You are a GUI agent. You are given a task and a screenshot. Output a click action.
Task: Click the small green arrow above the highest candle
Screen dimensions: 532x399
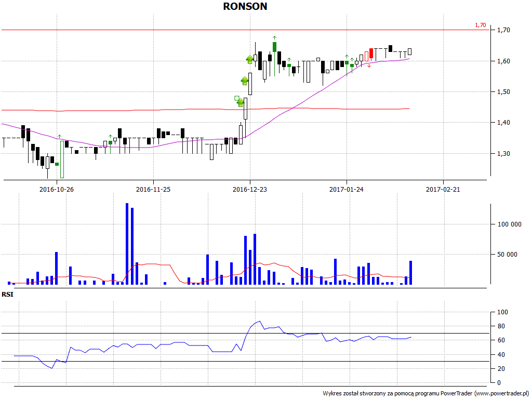[x=274, y=38]
